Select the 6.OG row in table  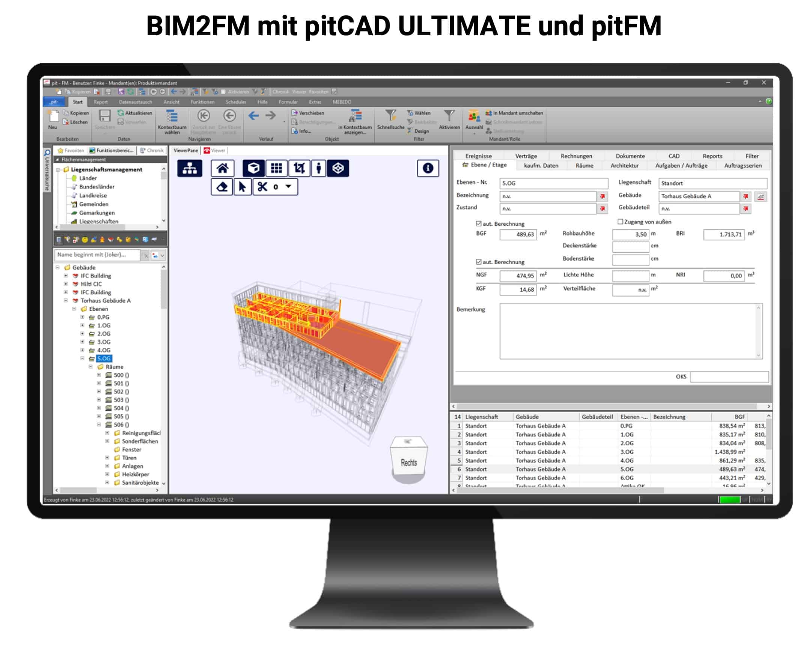[x=609, y=478]
